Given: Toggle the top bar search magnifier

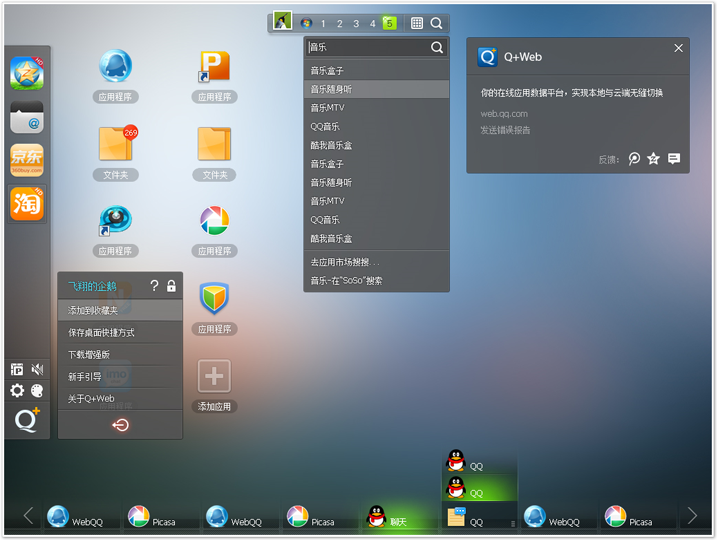Looking at the screenshot, I should 436,23.
